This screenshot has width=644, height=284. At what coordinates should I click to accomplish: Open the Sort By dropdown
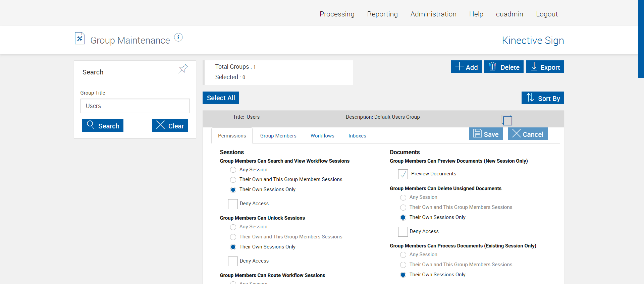[x=543, y=98]
